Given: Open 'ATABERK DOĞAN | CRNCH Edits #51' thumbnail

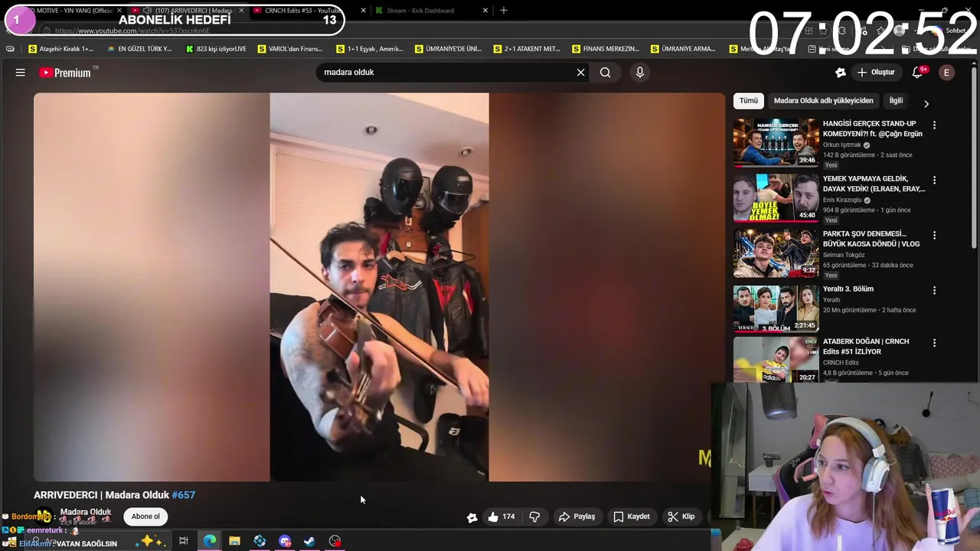Looking at the screenshot, I should click(776, 360).
